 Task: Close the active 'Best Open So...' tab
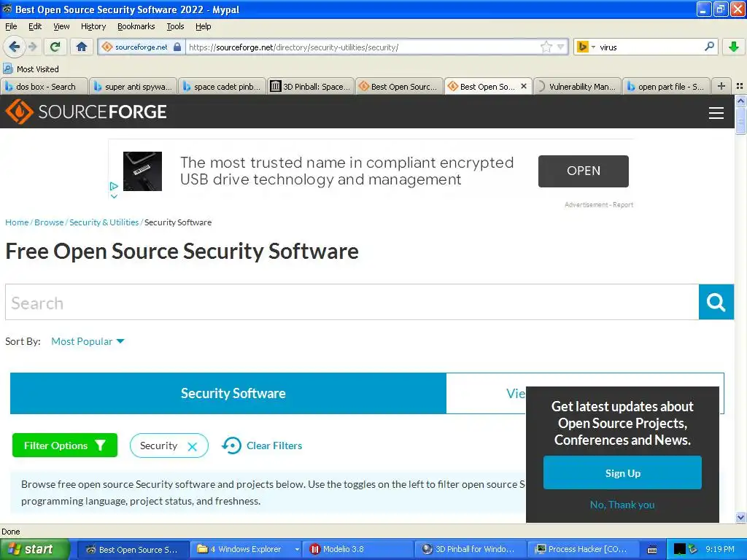click(x=524, y=86)
